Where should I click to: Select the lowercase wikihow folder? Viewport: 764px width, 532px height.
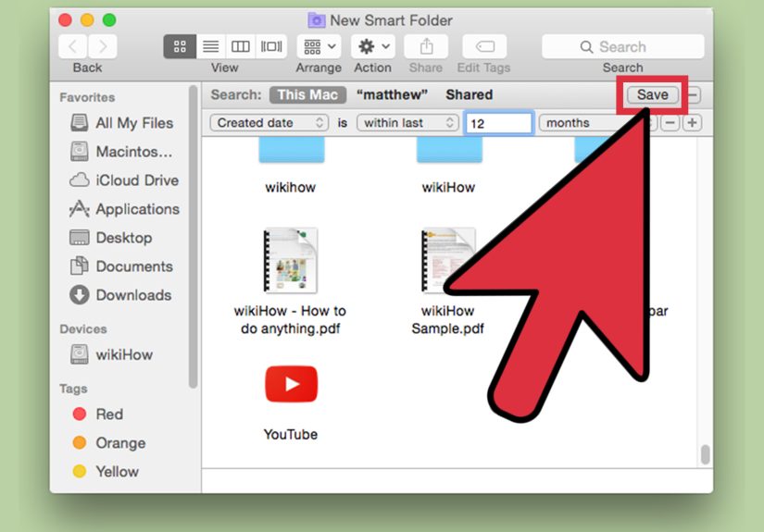click(291, 166)
